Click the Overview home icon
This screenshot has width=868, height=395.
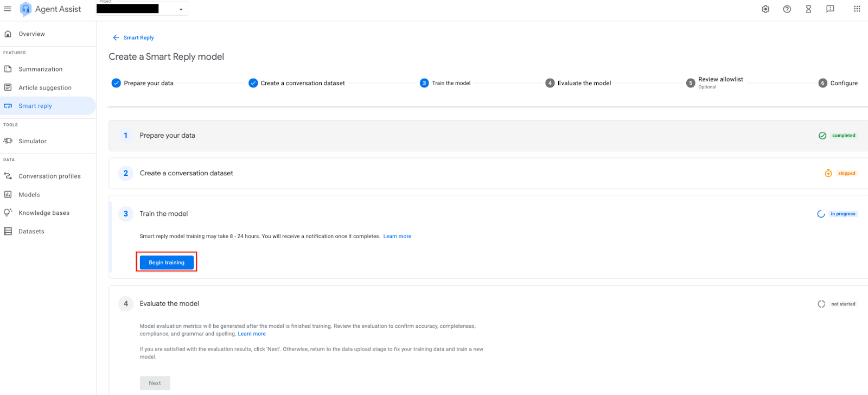(8, 34)
